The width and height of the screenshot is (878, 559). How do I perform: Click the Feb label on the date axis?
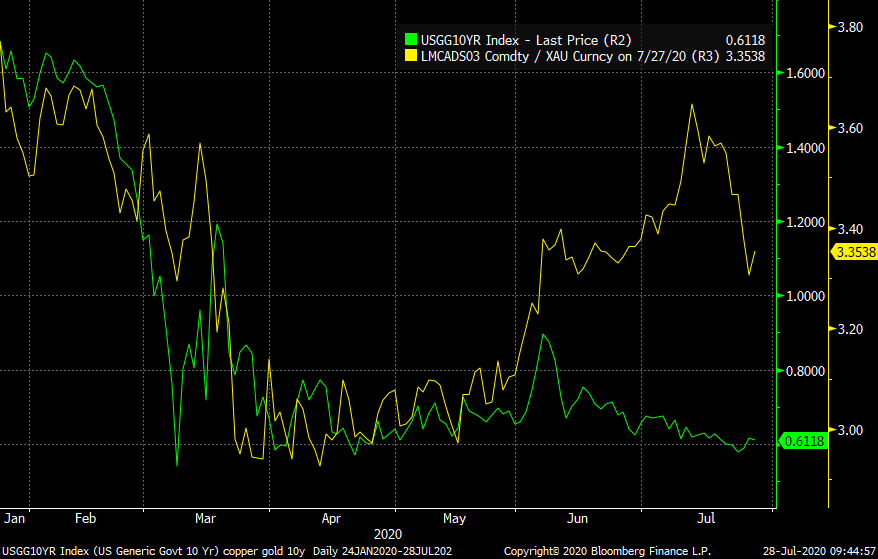click(85, 519)
